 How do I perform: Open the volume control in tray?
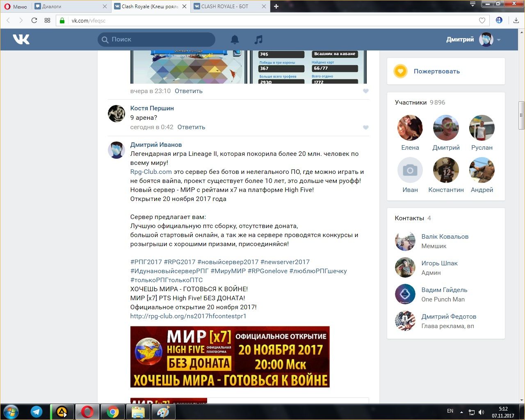(x=481, y=412)
